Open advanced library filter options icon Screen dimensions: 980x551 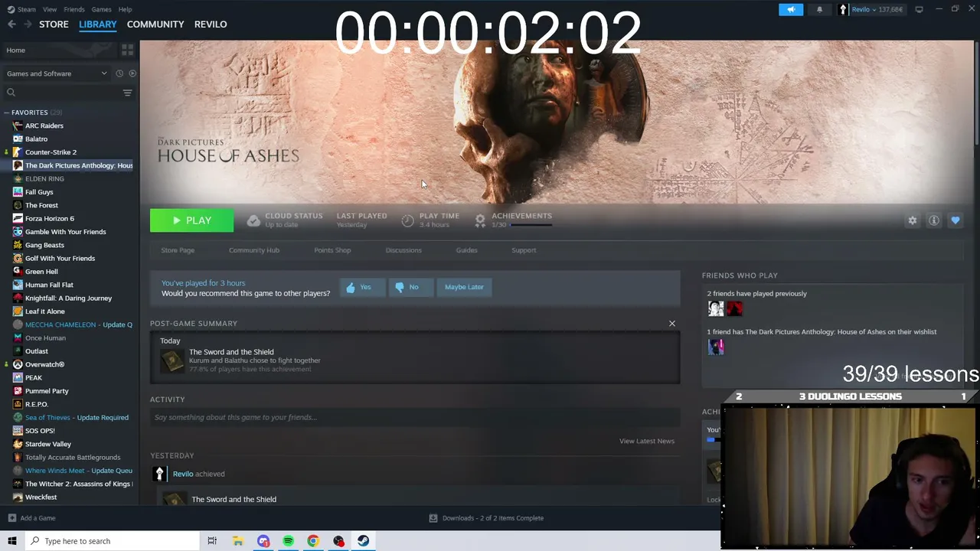[128, 93]
